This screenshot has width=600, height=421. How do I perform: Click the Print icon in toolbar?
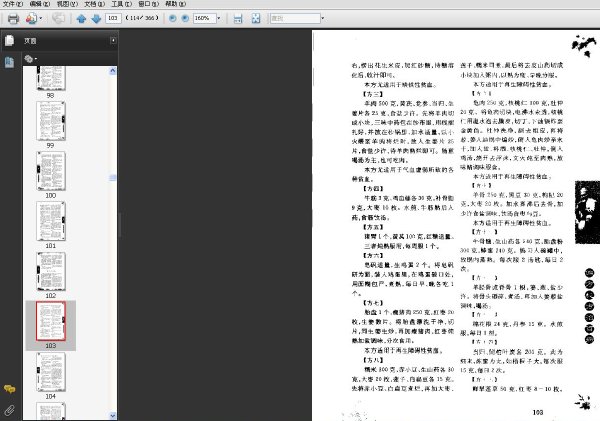click(13, 18)
